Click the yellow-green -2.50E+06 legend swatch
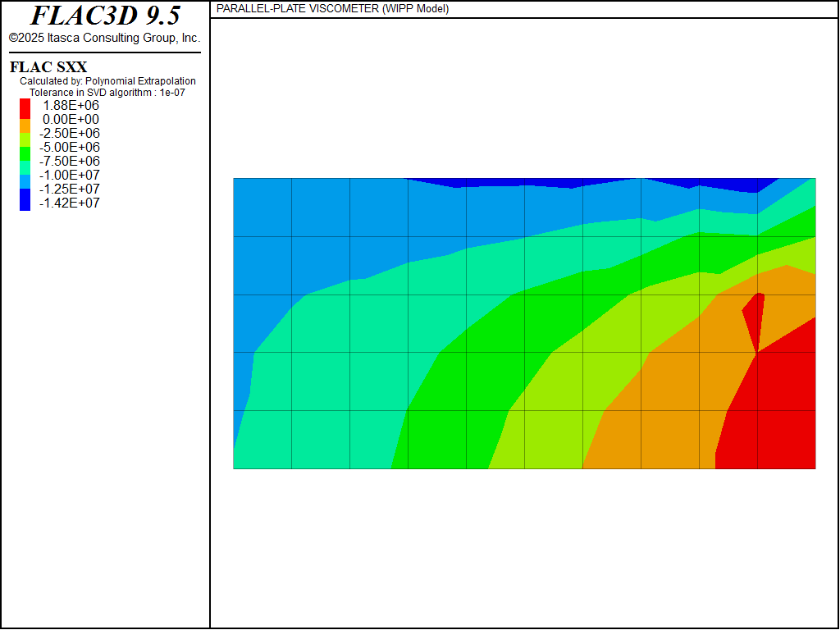Image resolution: width=840 pixels, height=630 pixels. coord(25,139)
